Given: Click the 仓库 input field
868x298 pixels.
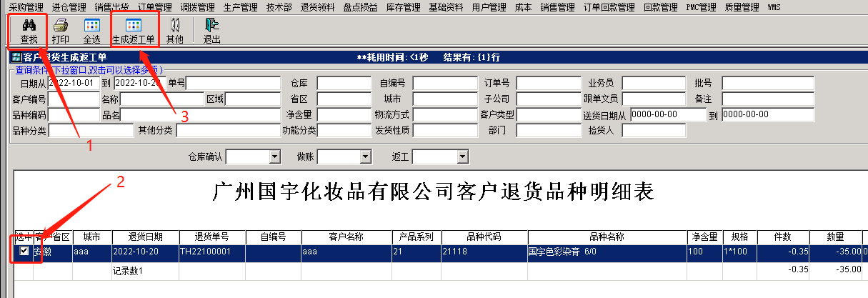Looking at the screenshot, I should pyautogui.click(x=344, y=84).
